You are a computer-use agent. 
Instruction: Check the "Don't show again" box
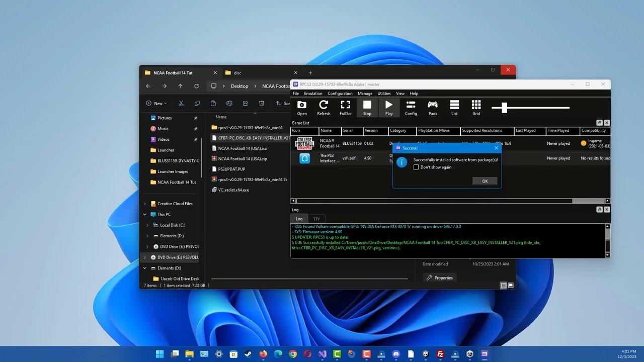[416, 167]
